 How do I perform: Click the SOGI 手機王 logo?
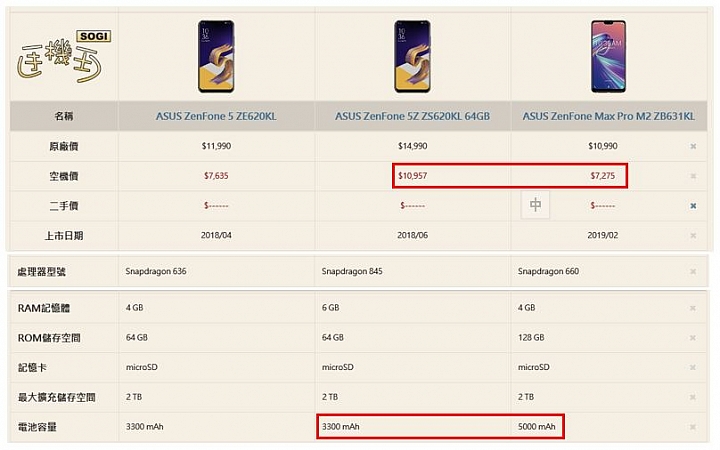coord(63,56)
